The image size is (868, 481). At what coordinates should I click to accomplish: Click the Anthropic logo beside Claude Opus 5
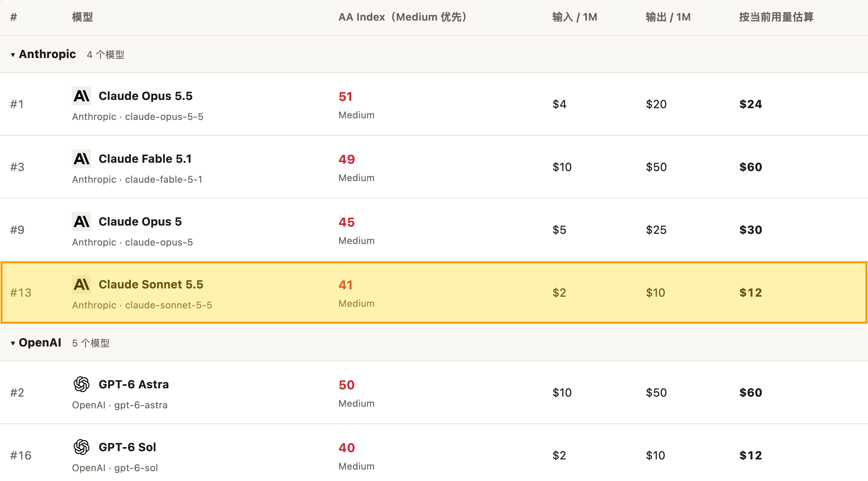tap(82, 221)
